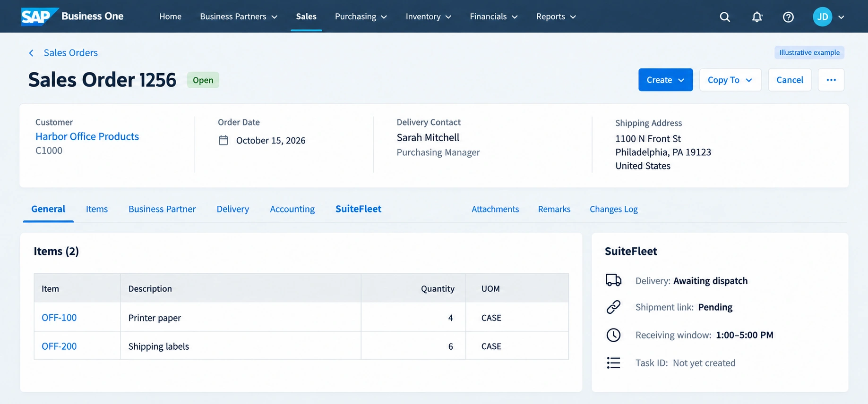The image size is (868, 404).
Task: Open item OFF-100 link
Action: (59, 318)
